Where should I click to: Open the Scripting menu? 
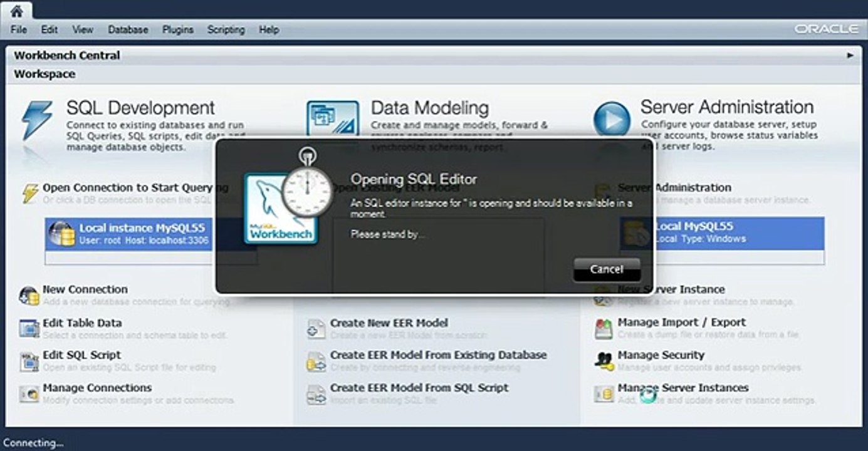(226, 29)
